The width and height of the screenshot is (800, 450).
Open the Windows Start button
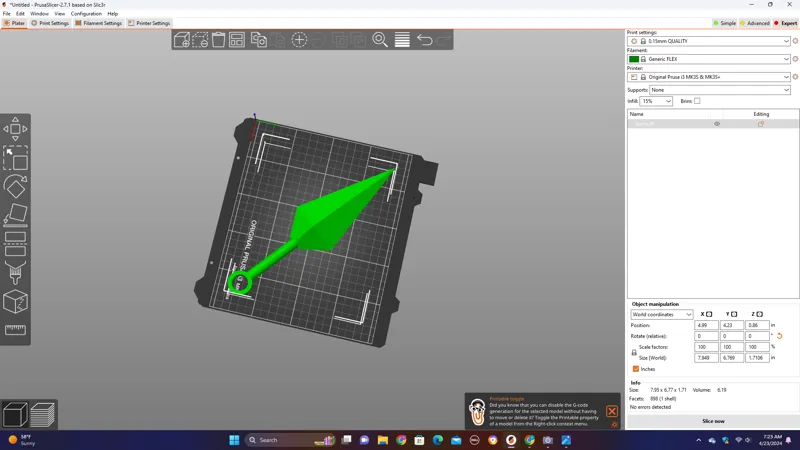[x=234, y=440]
